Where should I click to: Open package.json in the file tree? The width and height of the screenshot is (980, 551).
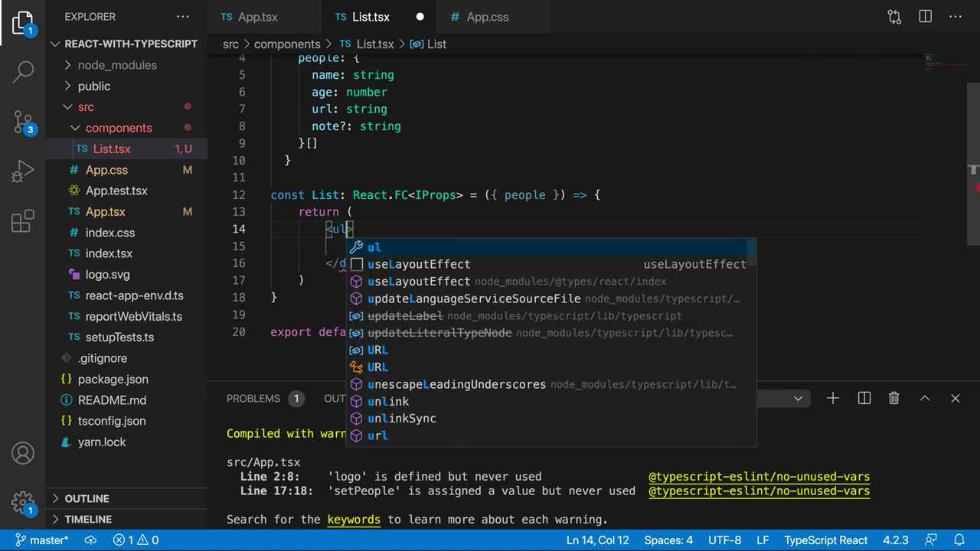(x=126, y=379)
